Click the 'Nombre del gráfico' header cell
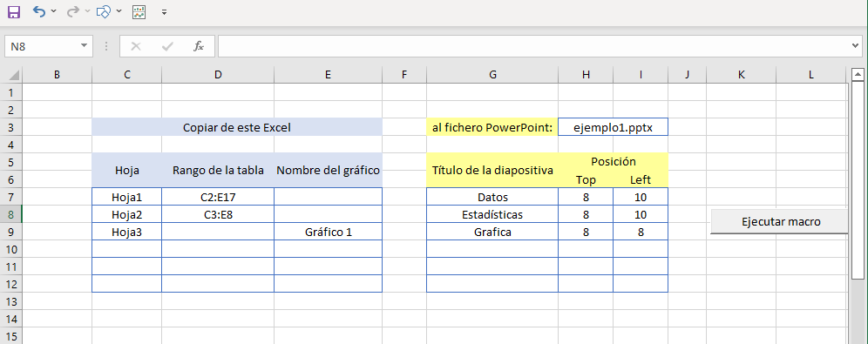 click(x=329, y=171)
